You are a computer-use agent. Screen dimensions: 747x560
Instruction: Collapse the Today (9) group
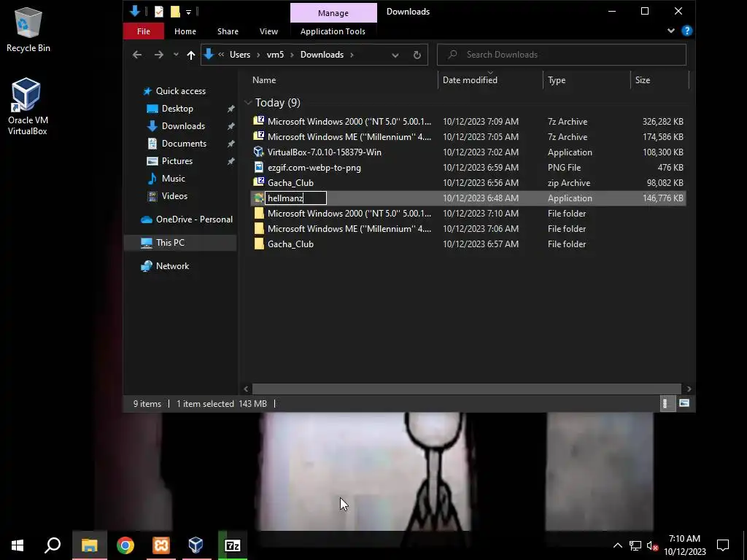point(248,103)
